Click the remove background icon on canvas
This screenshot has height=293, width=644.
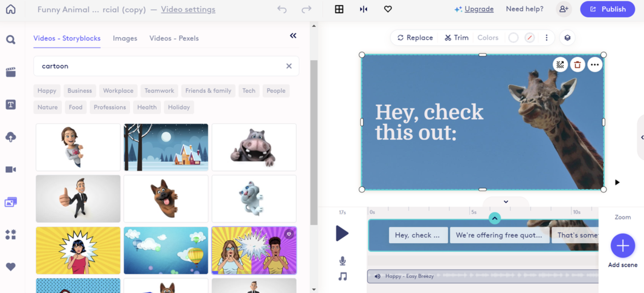coord(560,65)
